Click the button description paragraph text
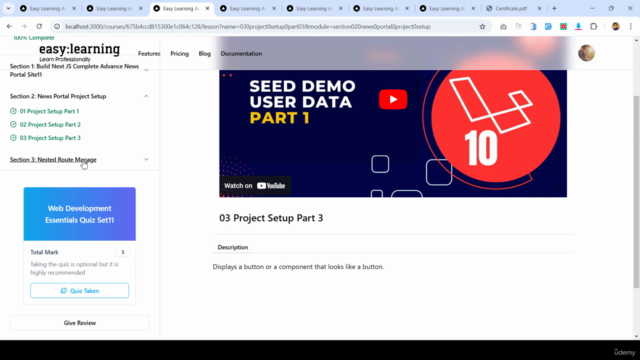Image resolution: width=640 pixels, height=360 pixels. [298, 267]
